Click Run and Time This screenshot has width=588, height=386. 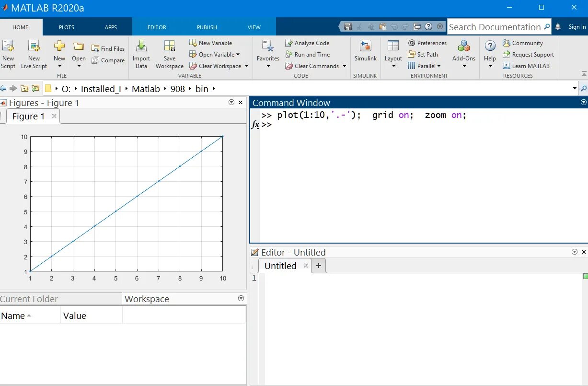pos(308,54)
